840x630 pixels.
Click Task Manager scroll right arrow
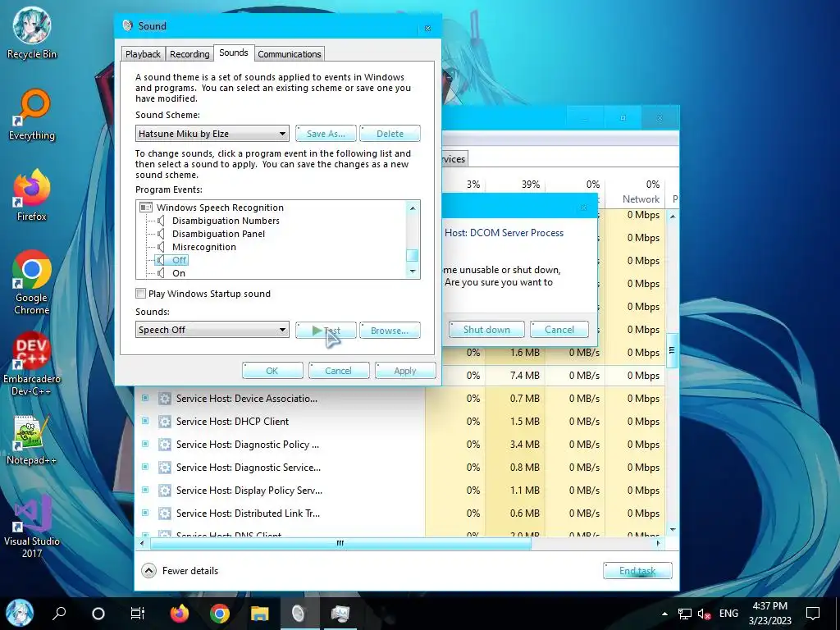pos(659,543)
